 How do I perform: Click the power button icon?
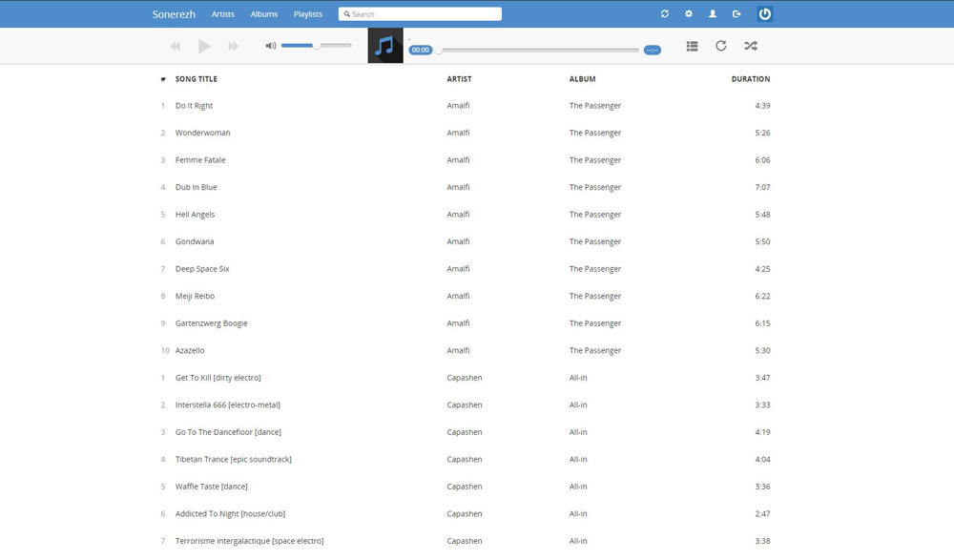coord(765,14)
